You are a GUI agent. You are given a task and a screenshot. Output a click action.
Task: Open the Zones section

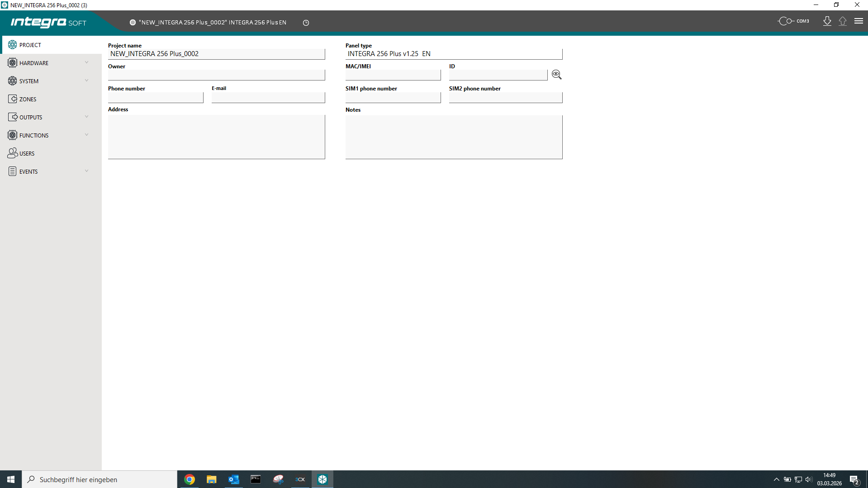(x=28, y=99)
